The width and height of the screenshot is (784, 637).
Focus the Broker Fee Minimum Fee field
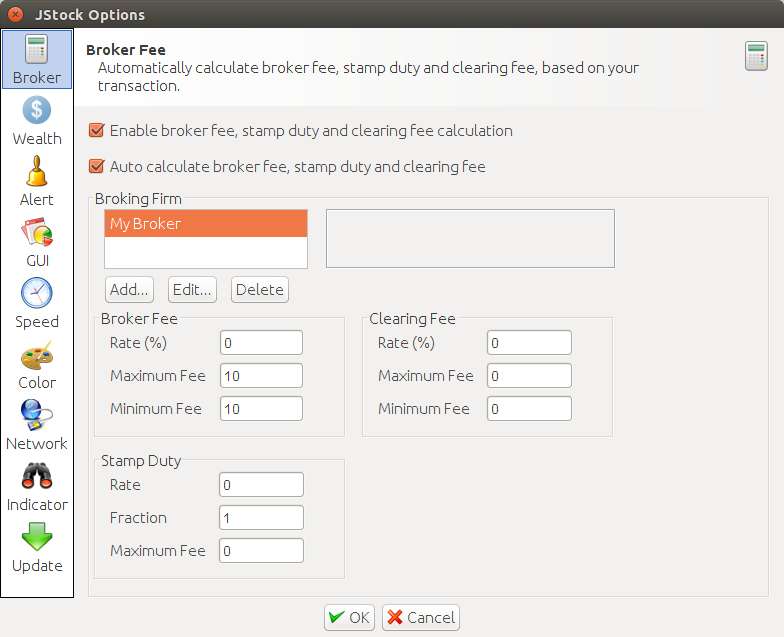(261, 408)
